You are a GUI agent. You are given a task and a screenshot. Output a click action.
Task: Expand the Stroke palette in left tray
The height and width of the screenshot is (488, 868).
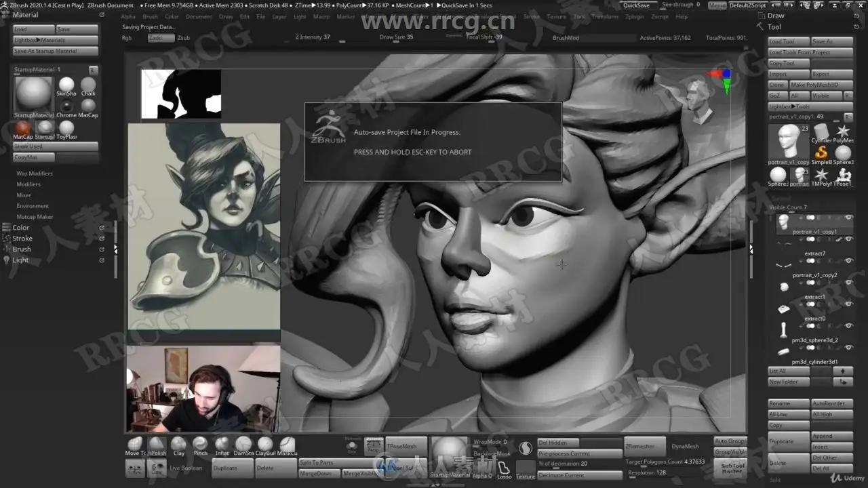[x=22, y=239]
